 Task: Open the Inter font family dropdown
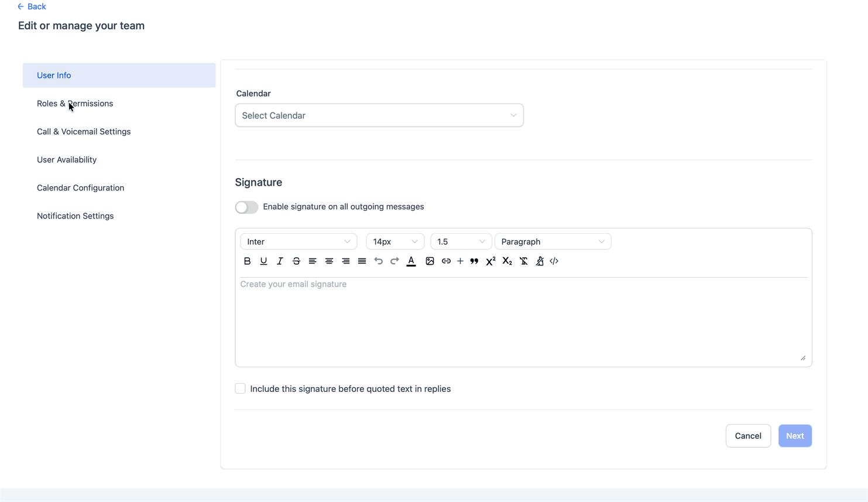click(299, 241)
